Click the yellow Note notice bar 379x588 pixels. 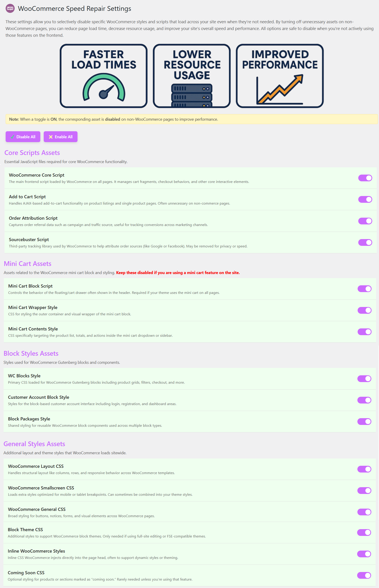point(192,119)
